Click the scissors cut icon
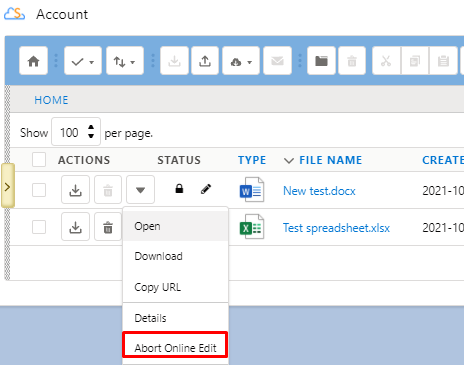 pos(386,61)
